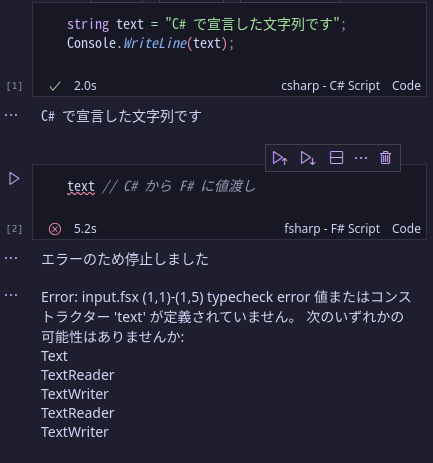Select 2.0s execution time of cell 1
The width and height of the screenshot is (433, 463).
(85, 86)
